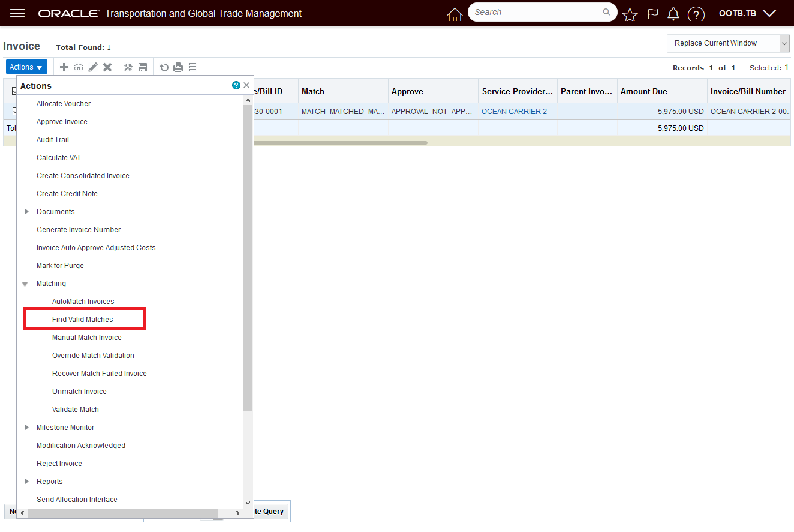Click the blue Actions dropdown button
The image size is (794, 532).
coord(26,67)
